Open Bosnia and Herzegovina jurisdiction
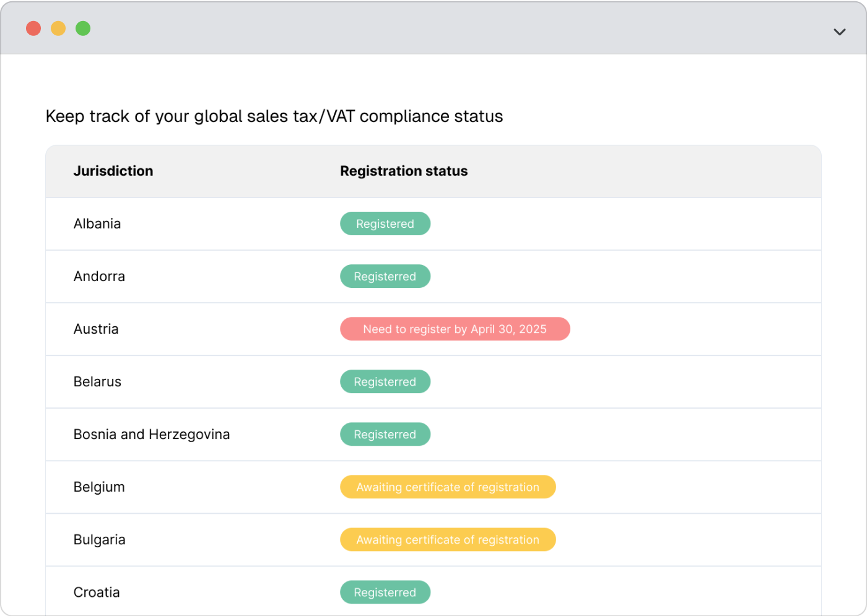Screen dimensions: 867x616 tap(152, 434)
